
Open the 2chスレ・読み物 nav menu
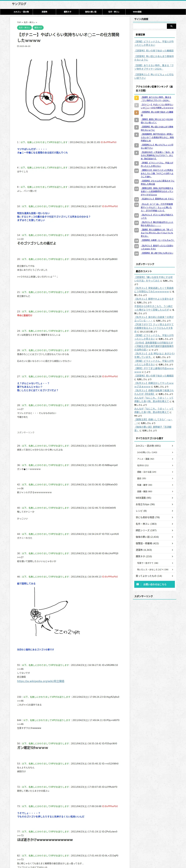[21, 12]
